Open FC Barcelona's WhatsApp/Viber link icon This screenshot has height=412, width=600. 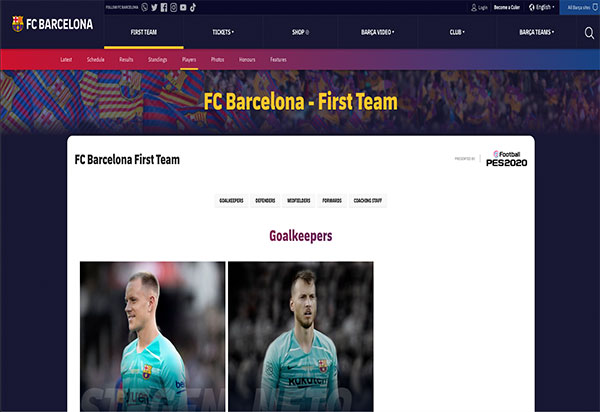click(x=145, y=7)
